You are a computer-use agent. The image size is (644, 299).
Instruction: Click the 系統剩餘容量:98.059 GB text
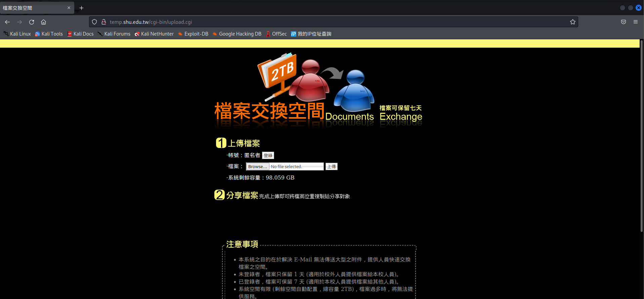click(x=261, y=178)
